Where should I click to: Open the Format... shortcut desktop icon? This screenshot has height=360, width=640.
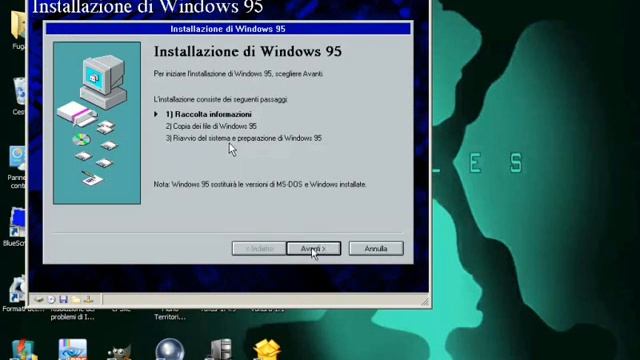pos(18,289)
